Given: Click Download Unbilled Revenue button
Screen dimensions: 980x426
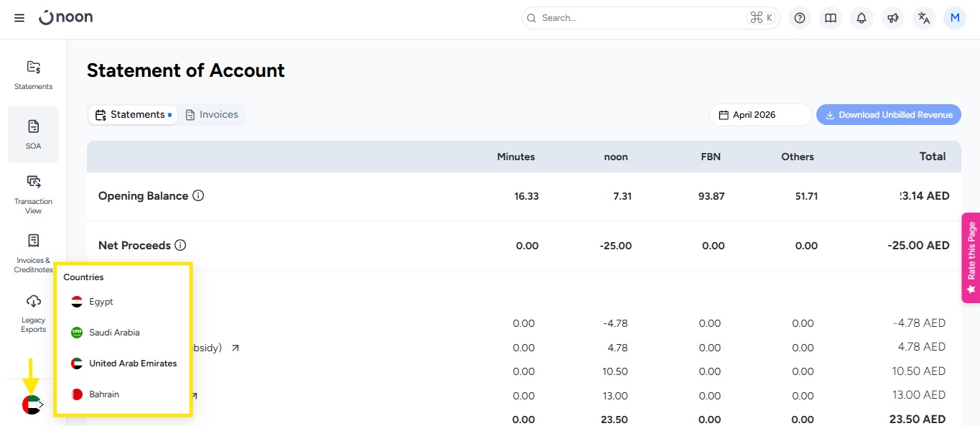Looking at the screenshot, I should pyautogui.click(x=888, y=115).
